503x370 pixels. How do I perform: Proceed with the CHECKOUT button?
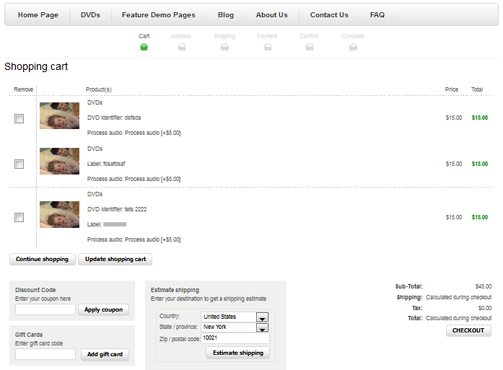(468, 330)
